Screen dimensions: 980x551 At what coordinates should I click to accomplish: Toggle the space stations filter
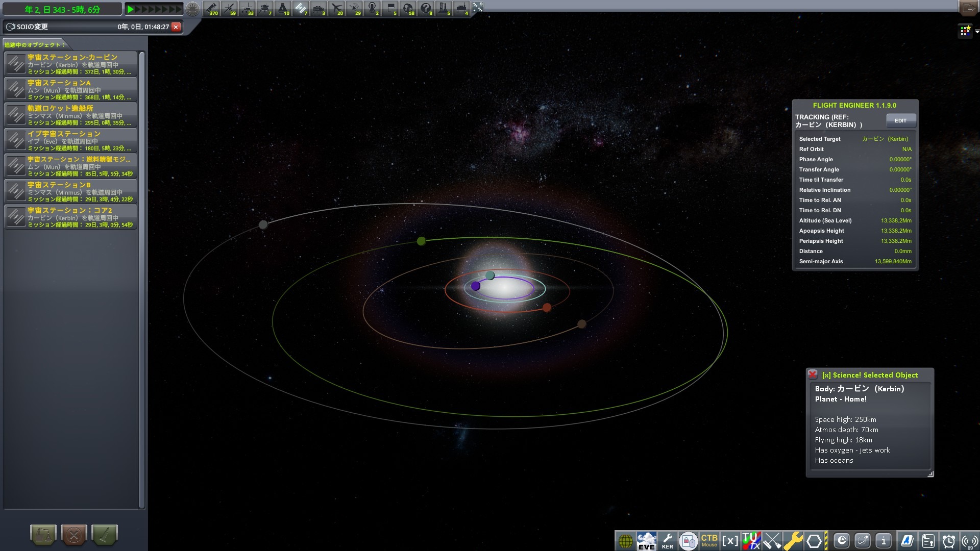[x=301, y=8]
